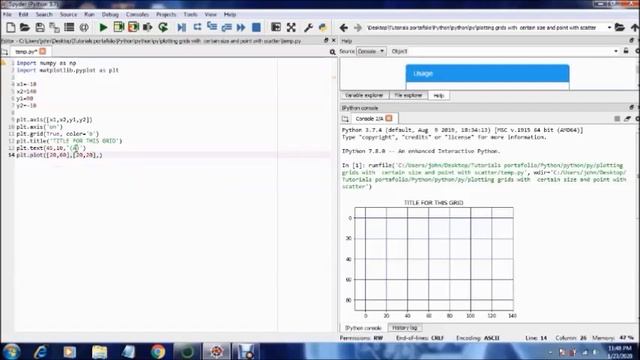
Task: Undock the IPython console pane
Action: pyautogui.click(x=631, y=107)
